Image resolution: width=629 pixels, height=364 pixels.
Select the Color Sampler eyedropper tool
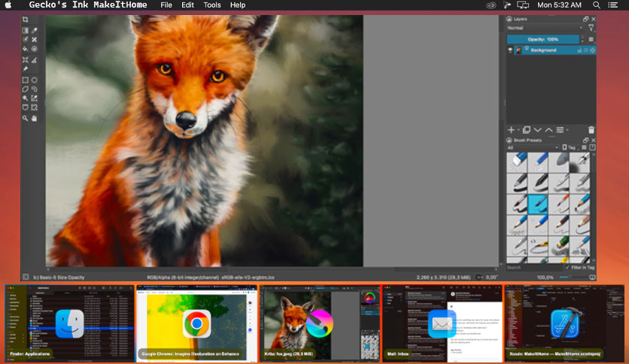35,30
